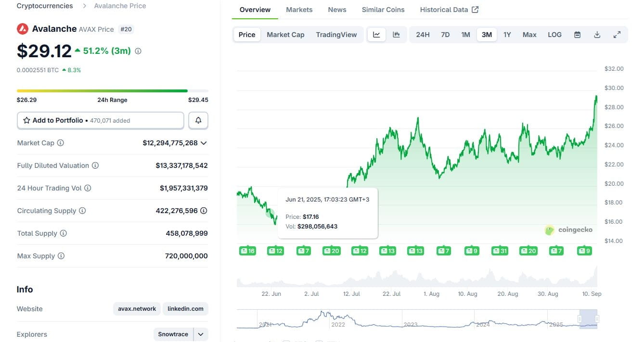Image resolution: width=644 pixels, height=342 pixels.
Task: Go to Historical Data tab
Action: (449, 10)
